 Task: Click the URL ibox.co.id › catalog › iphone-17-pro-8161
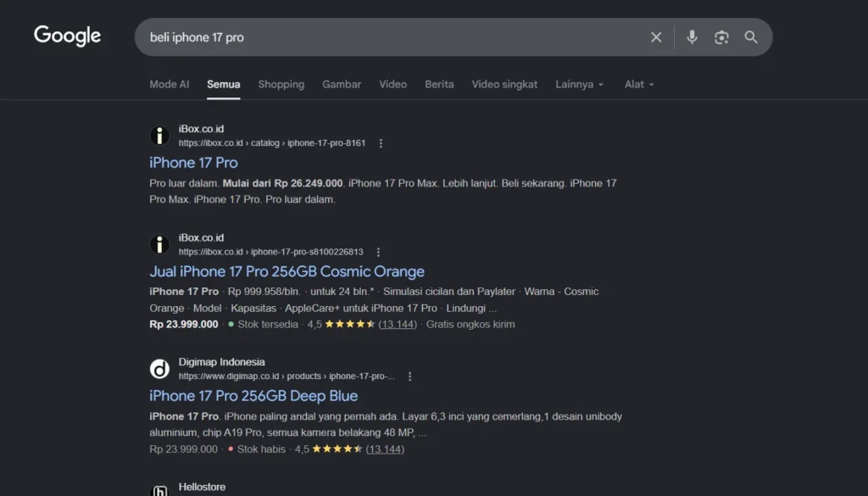tap(272, 142)
